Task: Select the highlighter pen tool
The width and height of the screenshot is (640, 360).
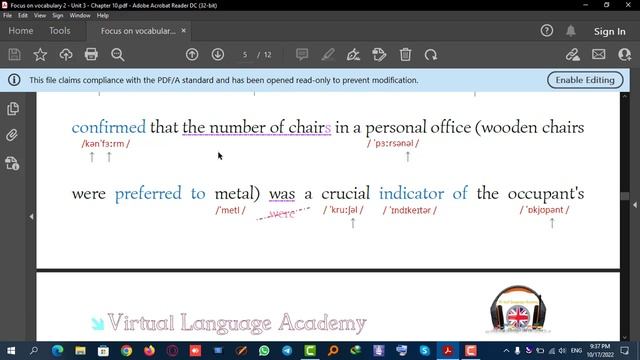Action: point(328,55)
